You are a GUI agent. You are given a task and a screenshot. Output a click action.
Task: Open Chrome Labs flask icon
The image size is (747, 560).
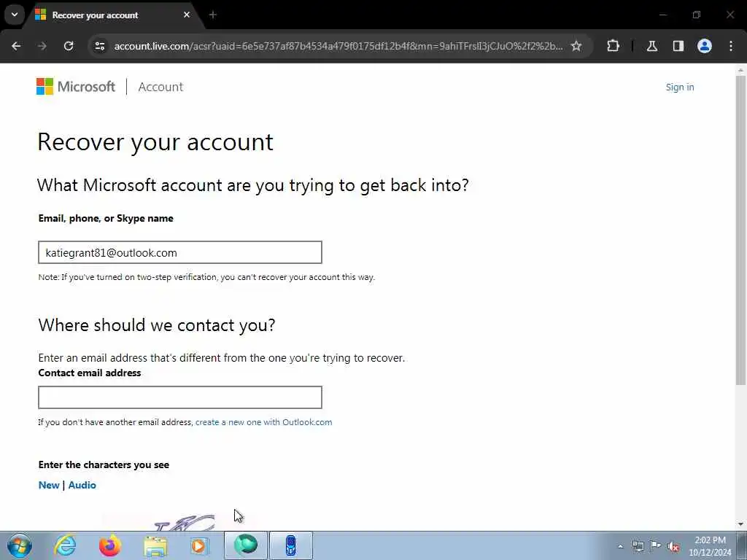pyautogui.click(x=651, y=46)
